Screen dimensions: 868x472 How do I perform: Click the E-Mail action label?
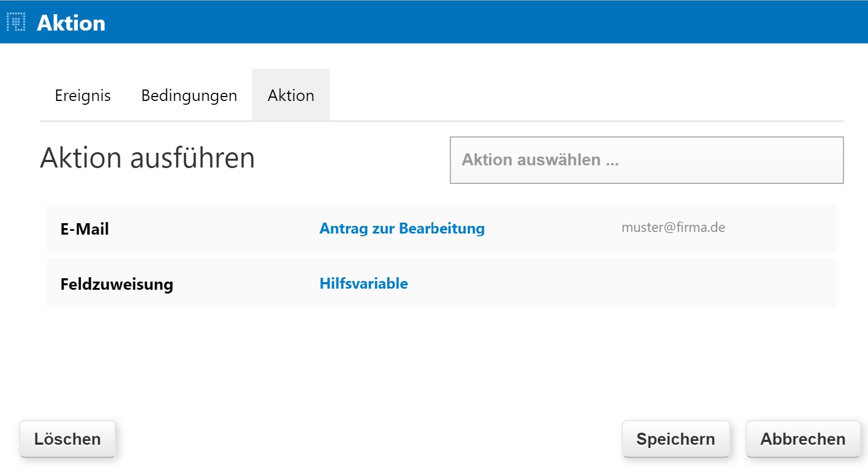pyautogui.click(x=85, y=229)
